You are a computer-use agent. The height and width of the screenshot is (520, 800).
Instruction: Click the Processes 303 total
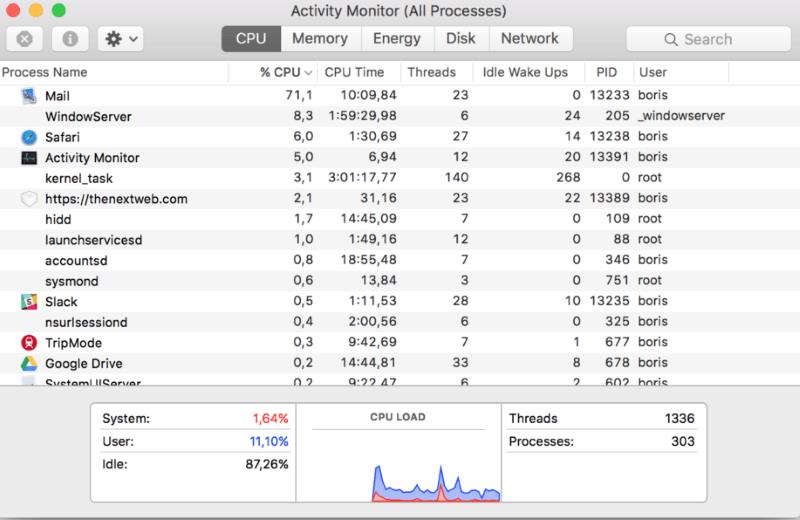[x=683, y=441]
